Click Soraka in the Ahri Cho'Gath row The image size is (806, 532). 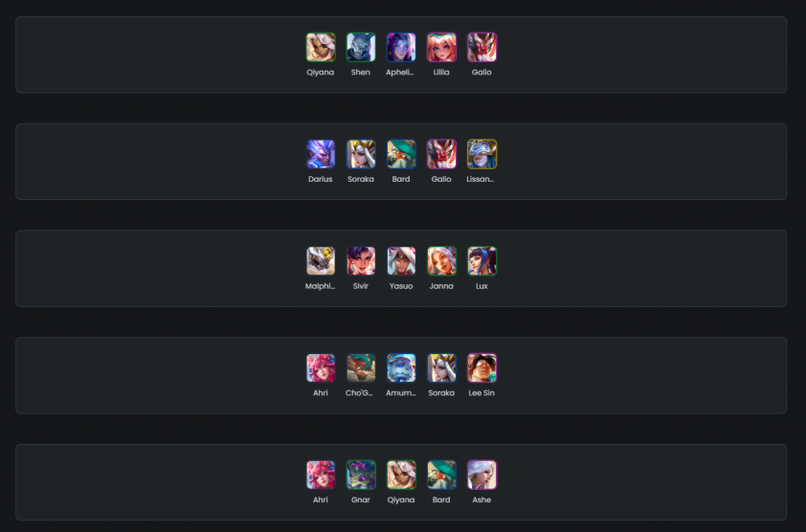[441, 368]
